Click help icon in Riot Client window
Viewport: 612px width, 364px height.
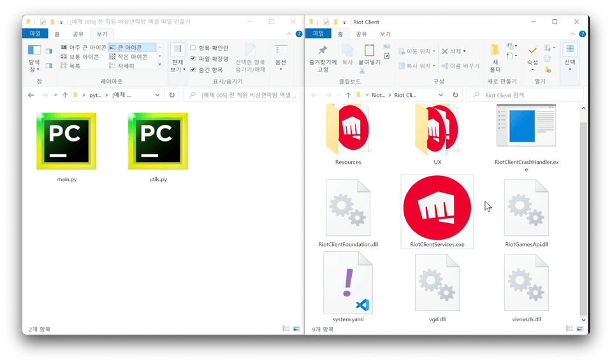pyautogui.click(x=582, y=34)
